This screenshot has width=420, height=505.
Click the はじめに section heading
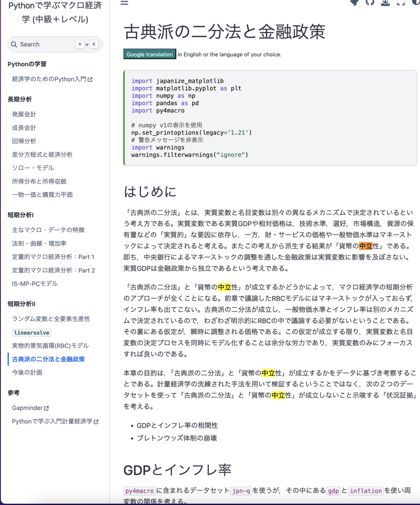(150, 191)
